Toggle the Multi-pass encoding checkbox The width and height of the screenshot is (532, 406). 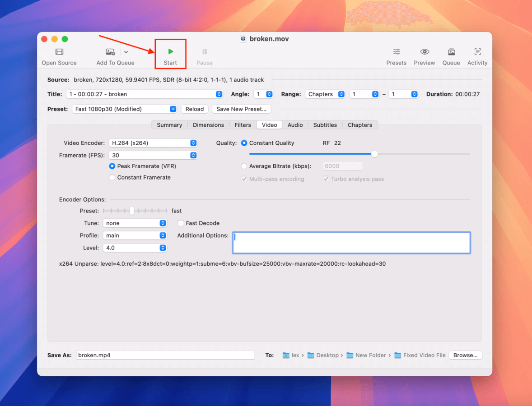coord(244,179)
